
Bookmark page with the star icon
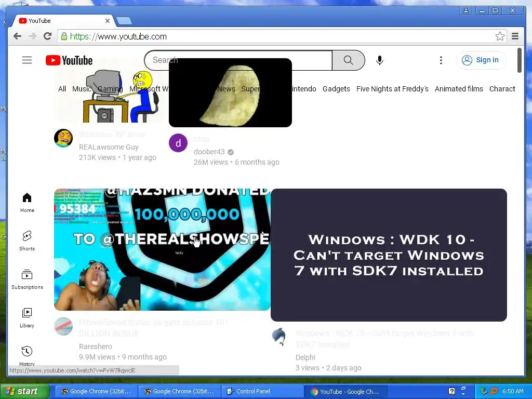[x=500, y=36]
